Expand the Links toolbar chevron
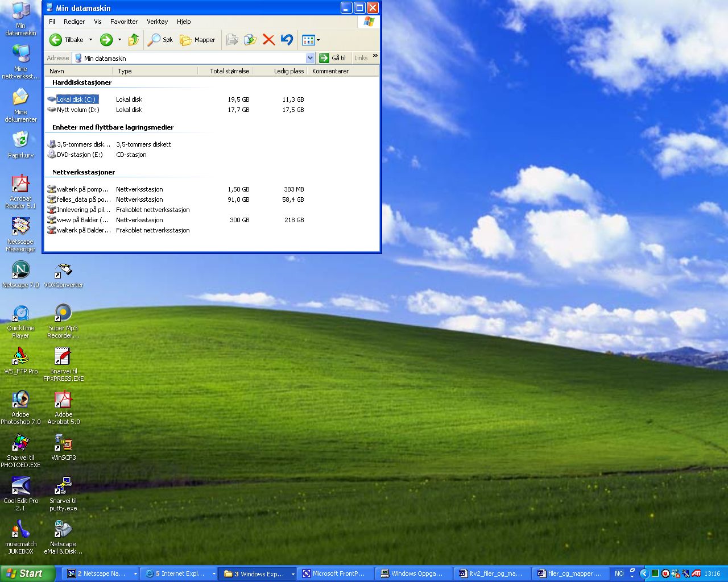This screenshot has height=582, width=728. tap(375, 56)
